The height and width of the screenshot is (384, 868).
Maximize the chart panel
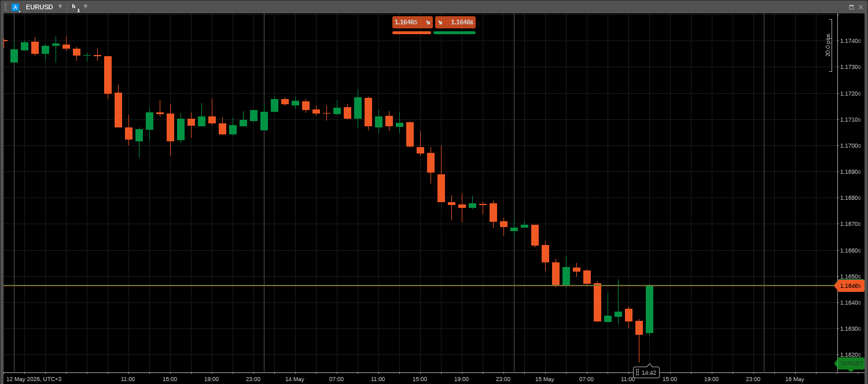click(x=851, y=7)
